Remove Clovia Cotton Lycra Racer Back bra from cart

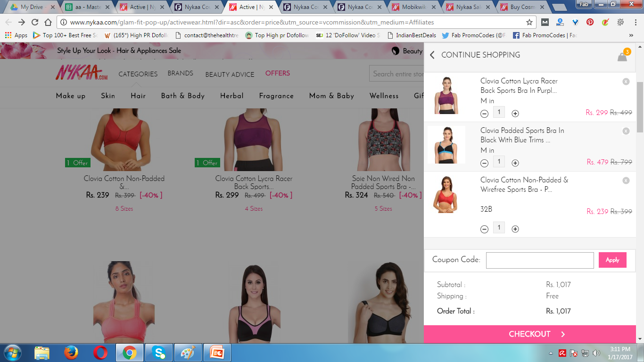click(x=626, y=82)
